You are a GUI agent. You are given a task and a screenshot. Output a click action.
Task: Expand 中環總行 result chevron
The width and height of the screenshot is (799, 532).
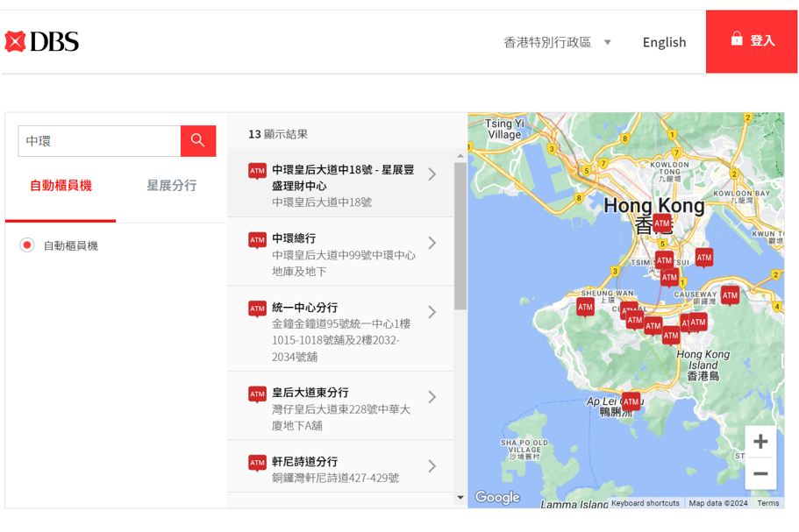click(432, 243)
